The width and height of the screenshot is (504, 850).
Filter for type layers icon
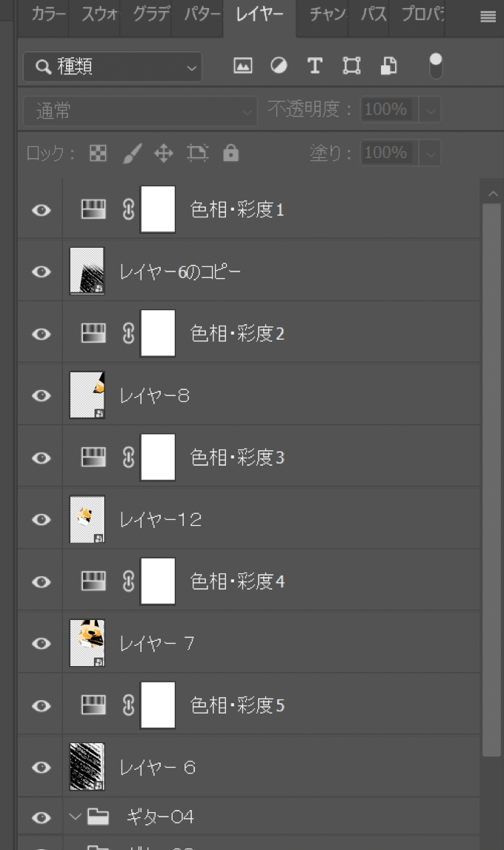(x=315, y=65)
